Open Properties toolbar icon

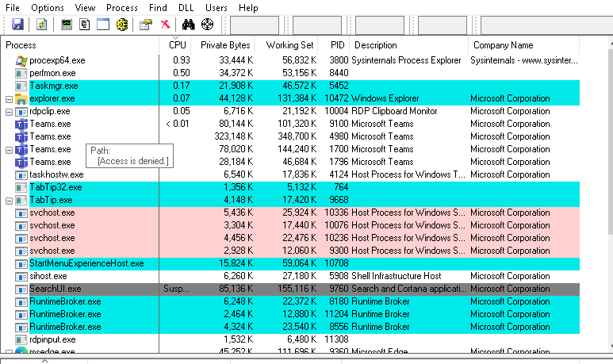pyautogui.click(x=146, y=25)
